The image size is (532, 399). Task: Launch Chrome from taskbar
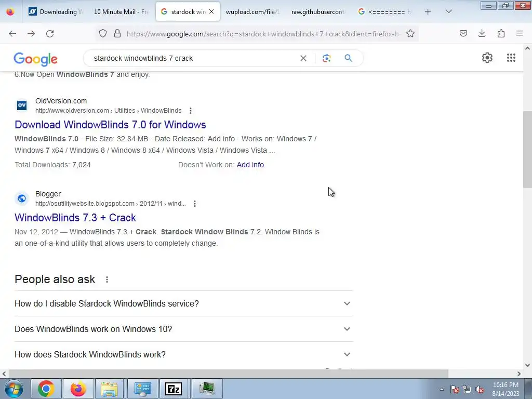pyautogui.click(x=46, y=389)
